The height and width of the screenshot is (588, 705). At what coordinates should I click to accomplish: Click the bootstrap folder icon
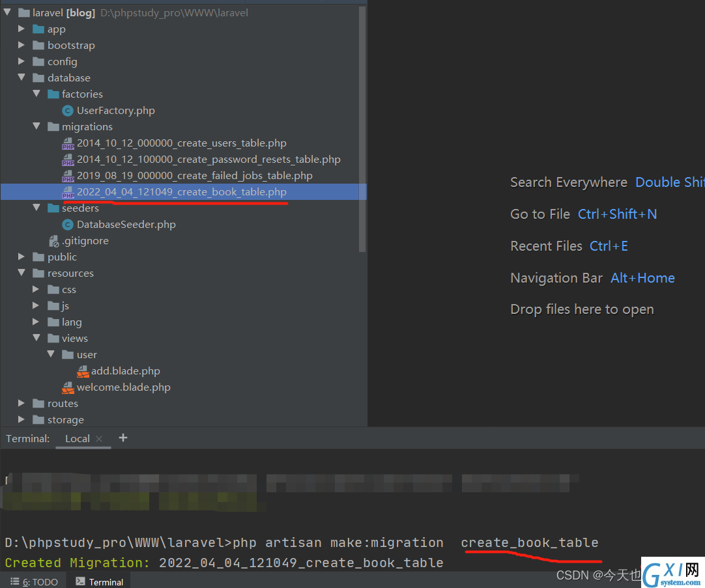(38, 46)
